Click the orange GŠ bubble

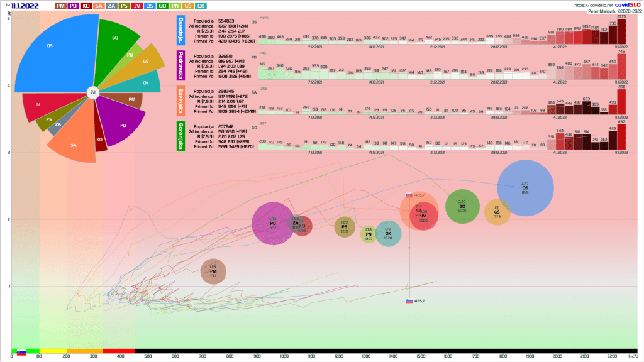pos(497,212)
